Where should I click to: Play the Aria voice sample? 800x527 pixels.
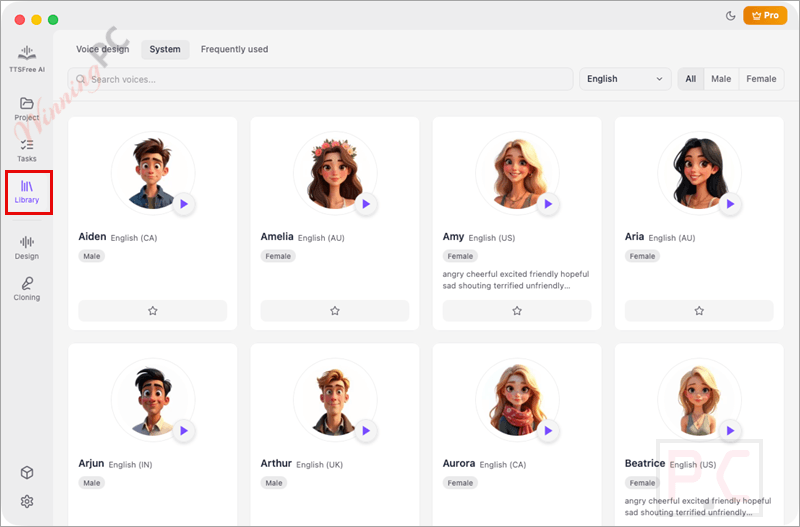(x=730, y=204)
